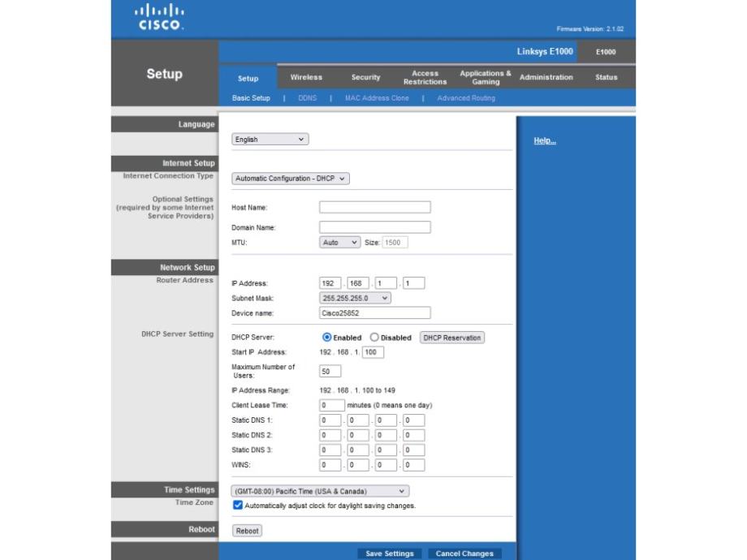The height and width of the screenshot is (560, 747).
Task: Click the Save Settings button
Action: (390, 554)
